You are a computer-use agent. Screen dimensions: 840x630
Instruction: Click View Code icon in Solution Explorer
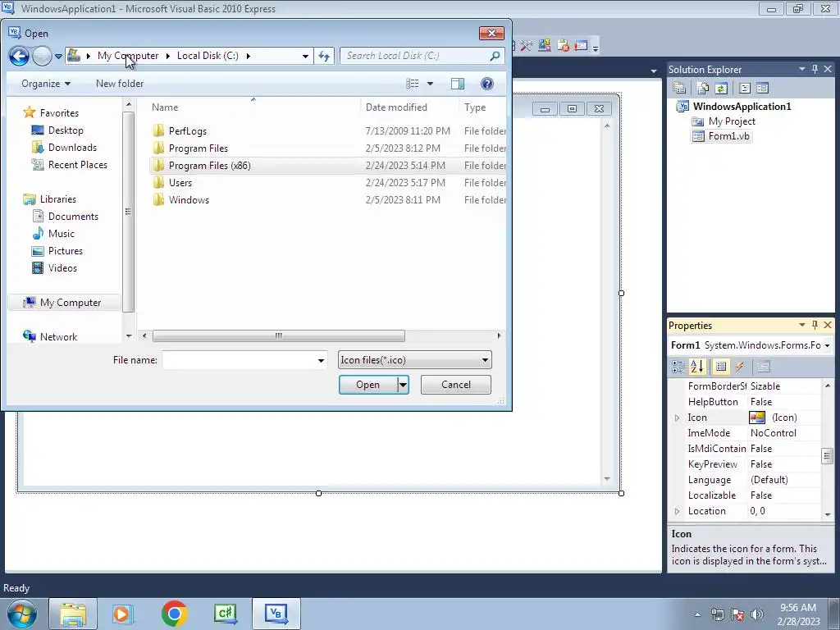[745, 88]
